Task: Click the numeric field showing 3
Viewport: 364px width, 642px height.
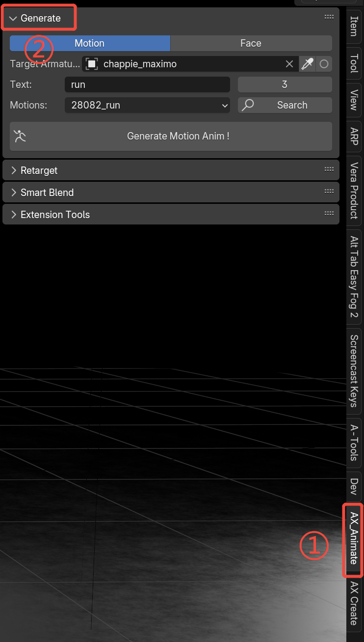Action: click(285, 84)
